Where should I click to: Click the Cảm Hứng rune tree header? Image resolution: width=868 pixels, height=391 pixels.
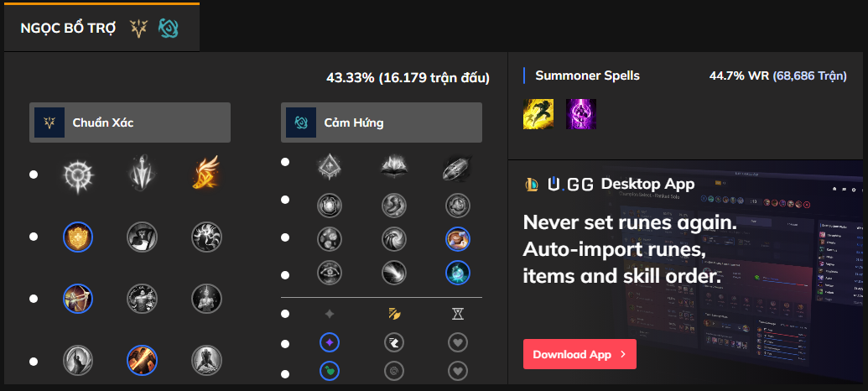tap(382, 123)
